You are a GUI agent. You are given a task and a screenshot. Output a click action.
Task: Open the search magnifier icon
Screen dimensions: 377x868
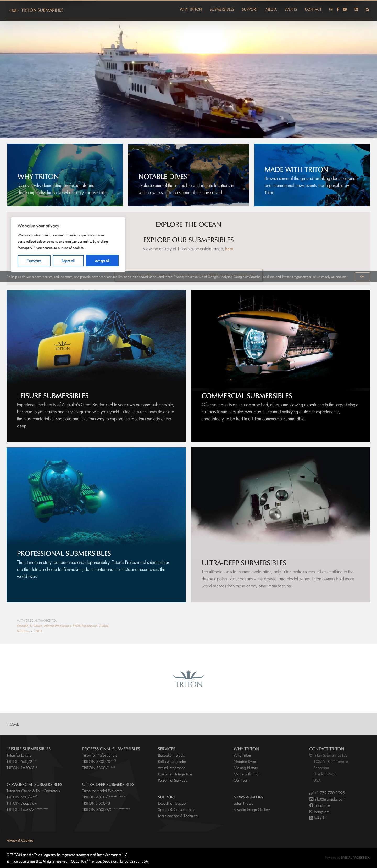(367, 10)
